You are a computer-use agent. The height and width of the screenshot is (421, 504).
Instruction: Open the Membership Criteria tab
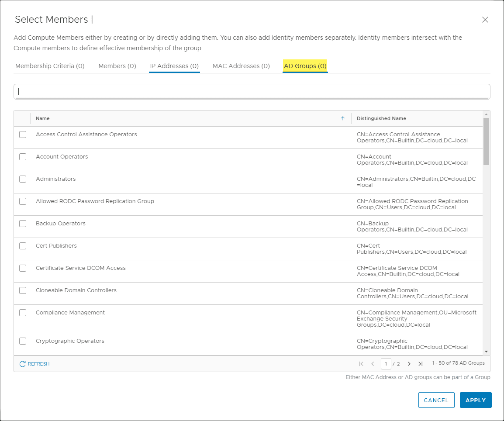50,66
